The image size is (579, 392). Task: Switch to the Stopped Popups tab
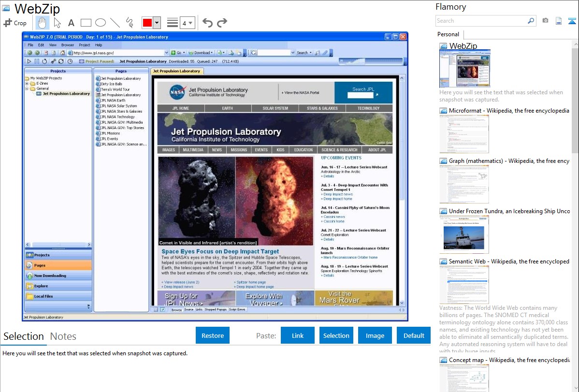216,310
